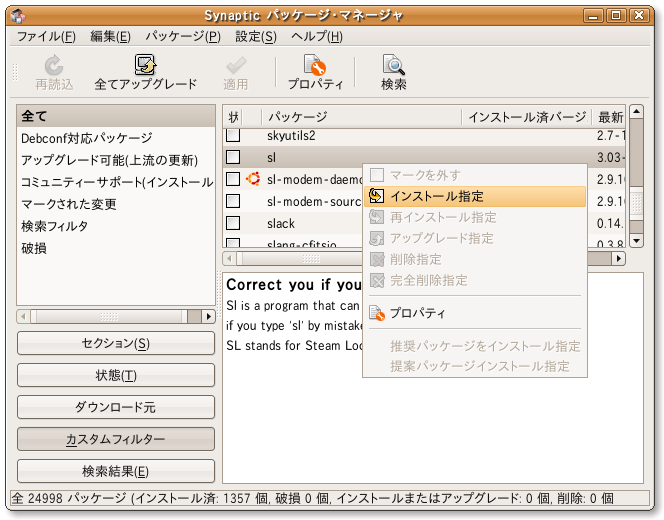Screen dimensions: 664x520
Task: Click filter list horizontal scrollbar thumb
Action: [x=109, y=316]
